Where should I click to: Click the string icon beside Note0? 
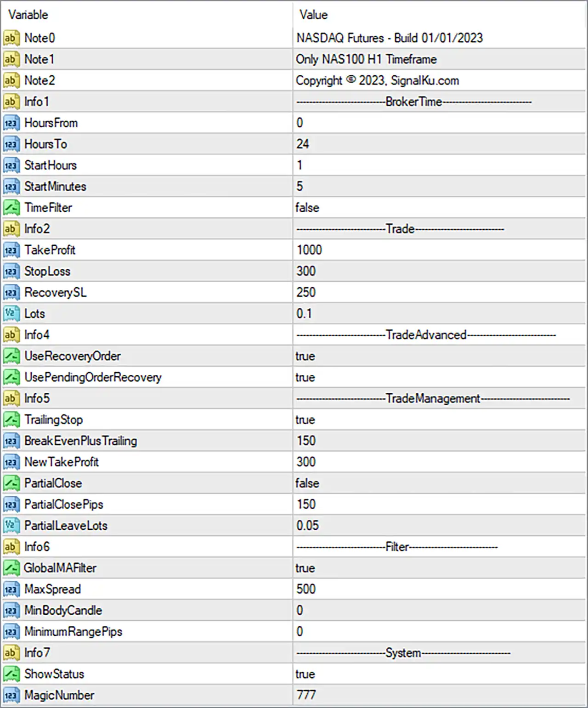[11, 38]
